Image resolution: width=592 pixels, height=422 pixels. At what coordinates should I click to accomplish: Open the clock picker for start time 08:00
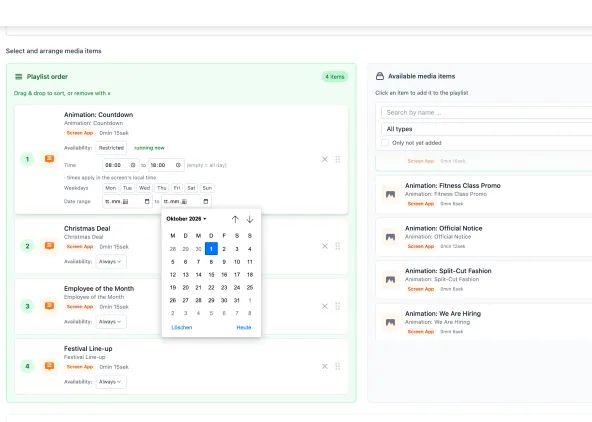133,165
